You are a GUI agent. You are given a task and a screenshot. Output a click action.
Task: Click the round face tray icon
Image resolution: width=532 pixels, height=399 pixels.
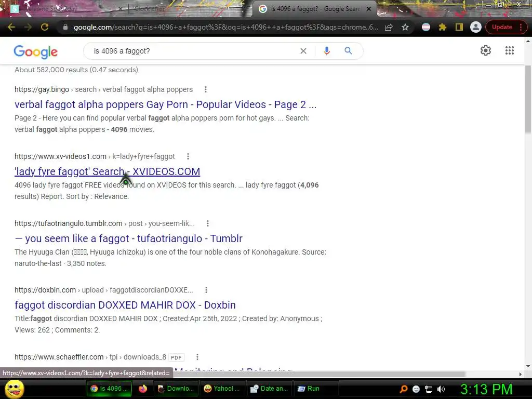click(416, 389)
